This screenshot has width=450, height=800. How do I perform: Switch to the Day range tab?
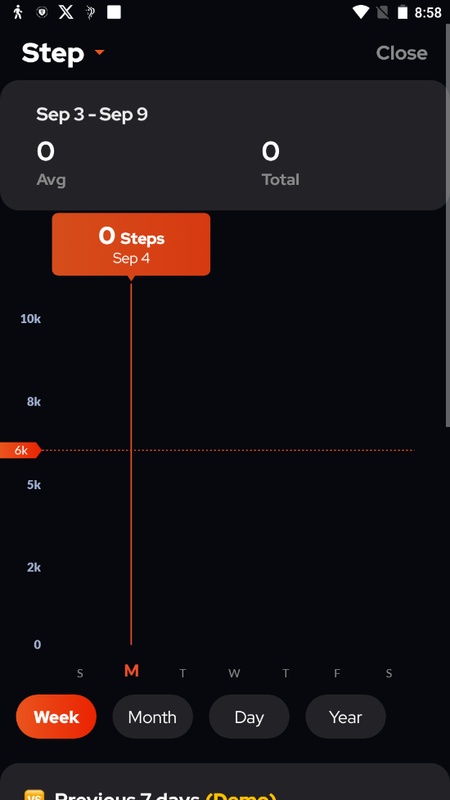pyautogui.click(x=249, y=717)
